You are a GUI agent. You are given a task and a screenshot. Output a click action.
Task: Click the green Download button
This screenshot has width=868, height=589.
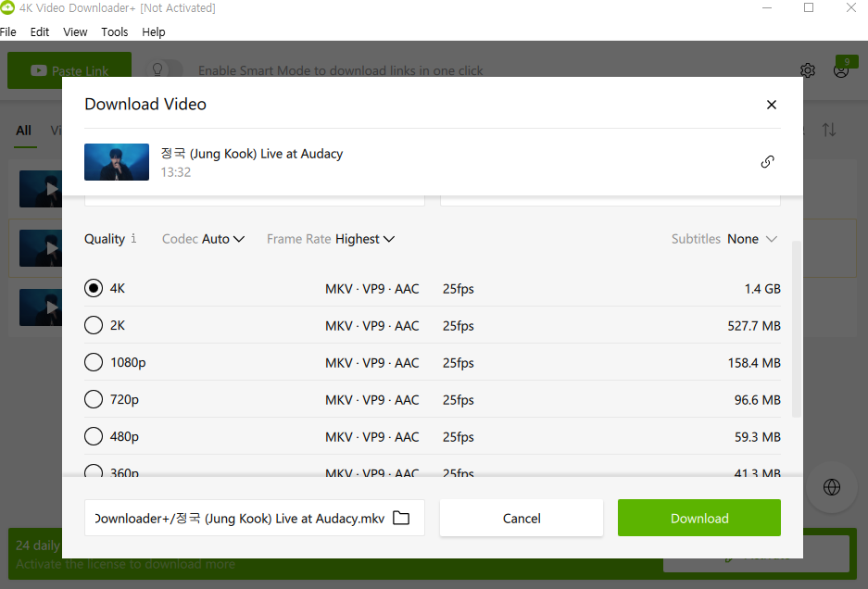click(x=699, y=518)
